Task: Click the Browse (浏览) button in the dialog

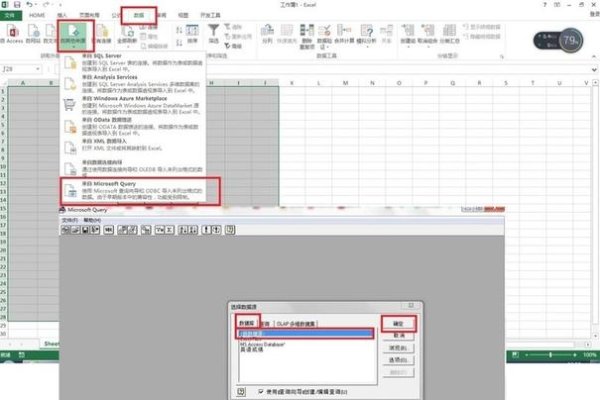Action: (x=398, y=348)
